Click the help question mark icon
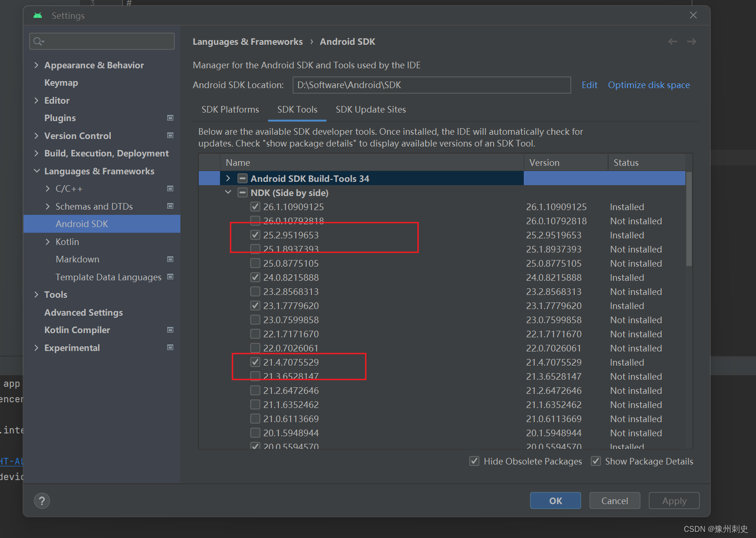Screen dimensions: 756x538 click(42, 501)
